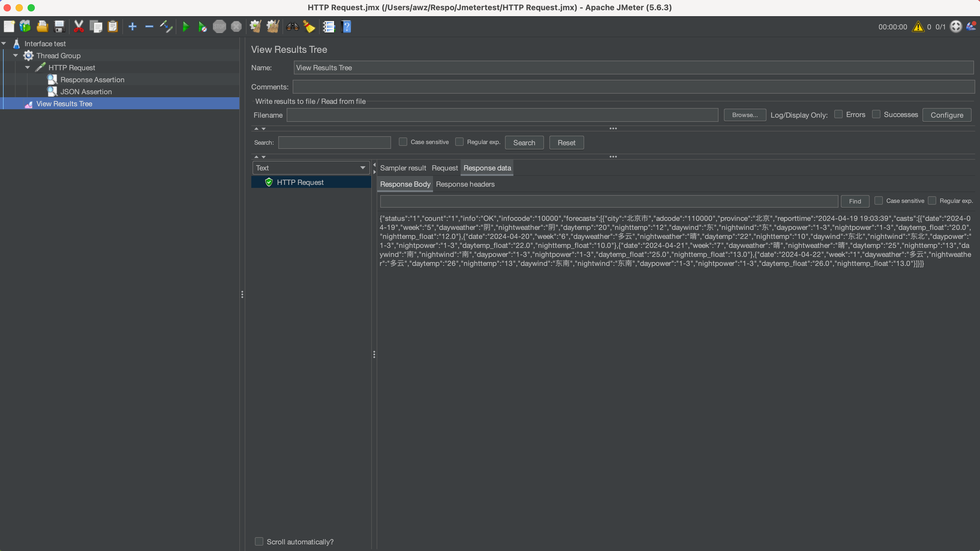Select the Response Body sub-tab

tap(405, 184)
